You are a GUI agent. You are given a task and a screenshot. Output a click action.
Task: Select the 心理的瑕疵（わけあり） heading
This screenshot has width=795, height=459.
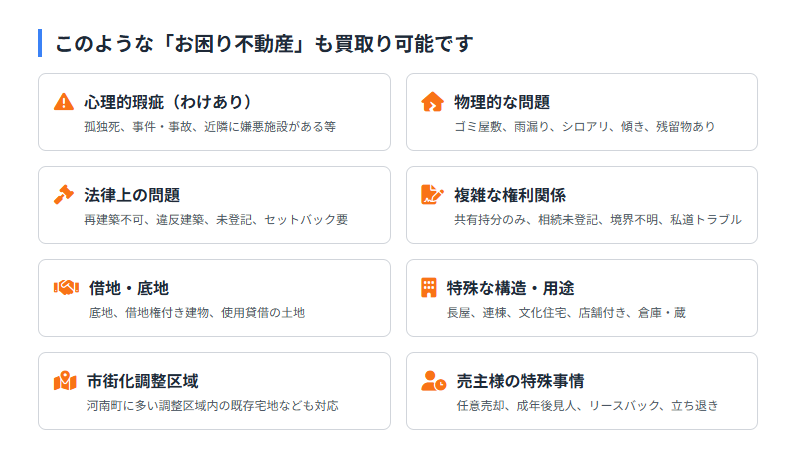click(168, 102)
